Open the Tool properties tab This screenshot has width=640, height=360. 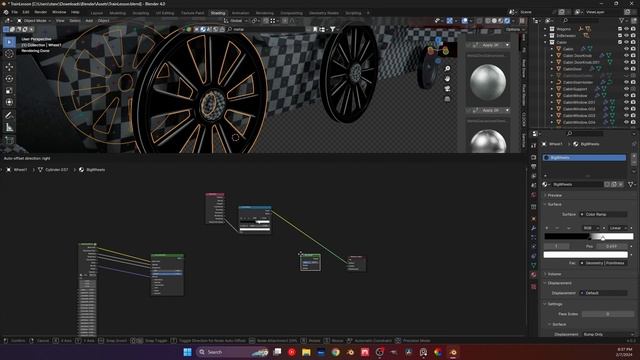point(533,146)
